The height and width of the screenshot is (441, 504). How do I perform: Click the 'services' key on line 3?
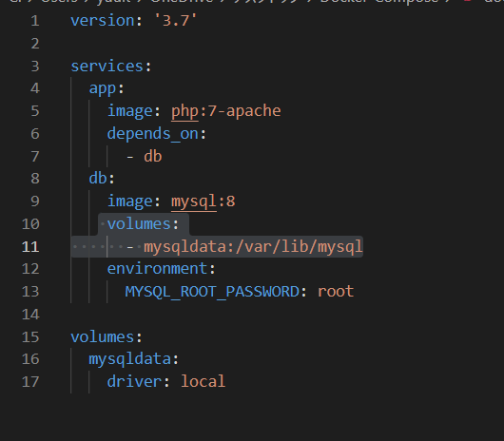pyautogui.click(x=107, y=67)
